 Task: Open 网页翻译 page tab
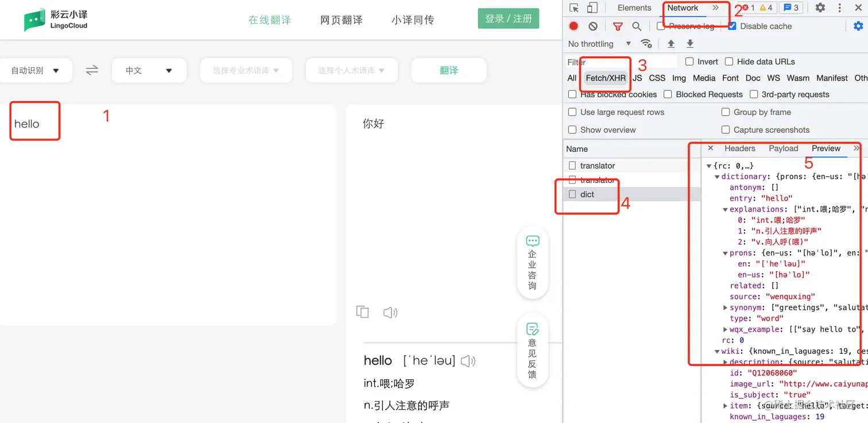(x=342, y=20)
